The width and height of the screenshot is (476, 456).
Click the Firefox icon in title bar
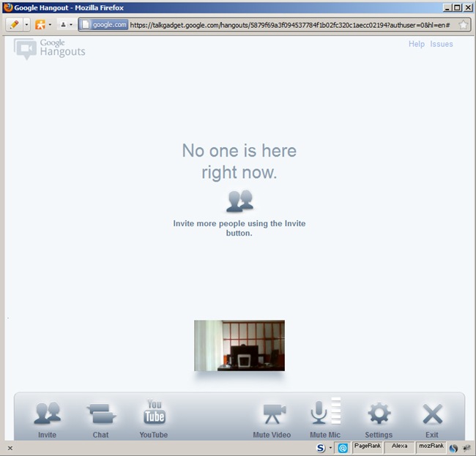click(x=8, y=7)
